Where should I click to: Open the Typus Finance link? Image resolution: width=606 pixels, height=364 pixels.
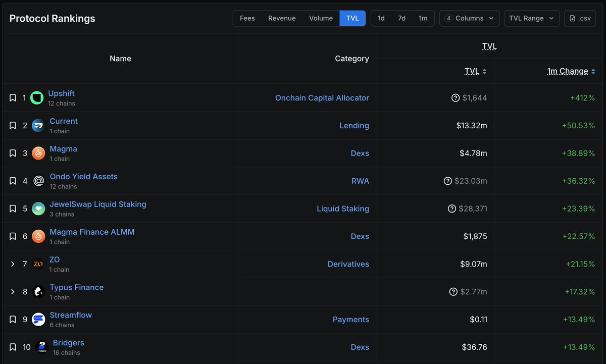tap(76, 287)
